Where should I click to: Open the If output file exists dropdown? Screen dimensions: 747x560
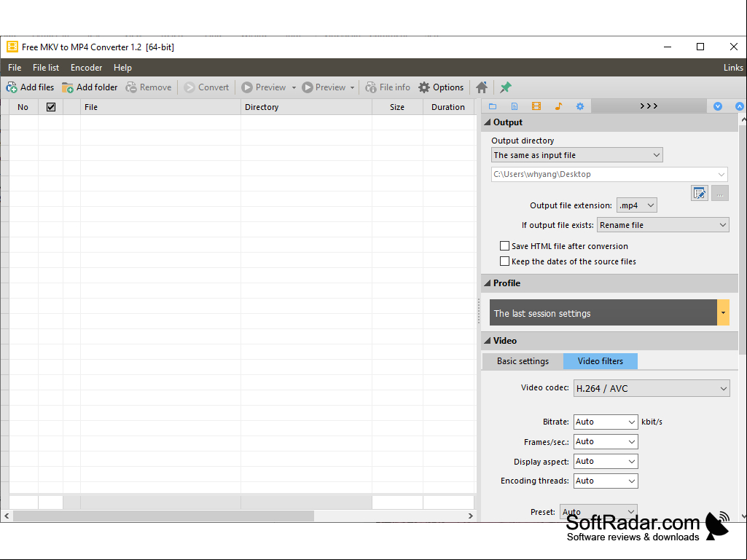pos(662,225)
